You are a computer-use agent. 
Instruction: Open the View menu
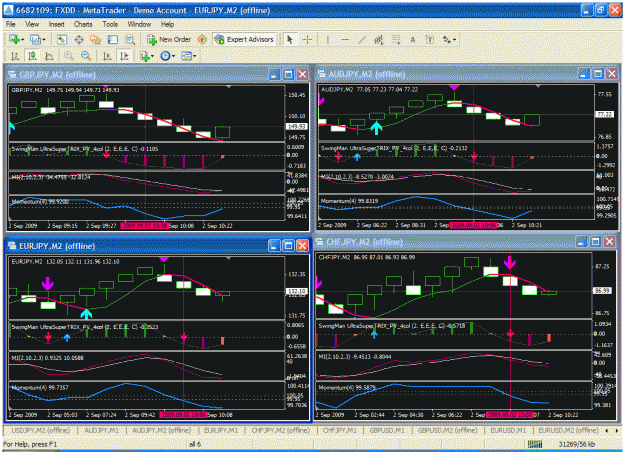32,24
